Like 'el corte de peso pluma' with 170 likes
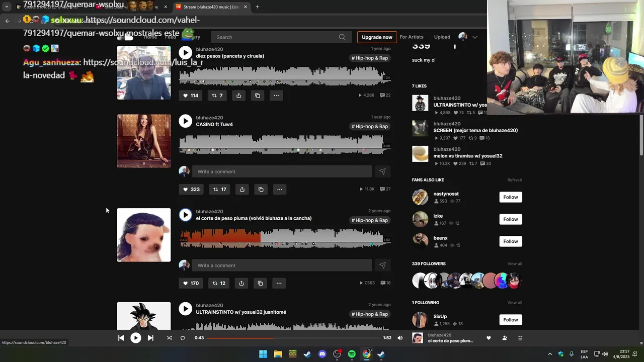 coord(191,283)
